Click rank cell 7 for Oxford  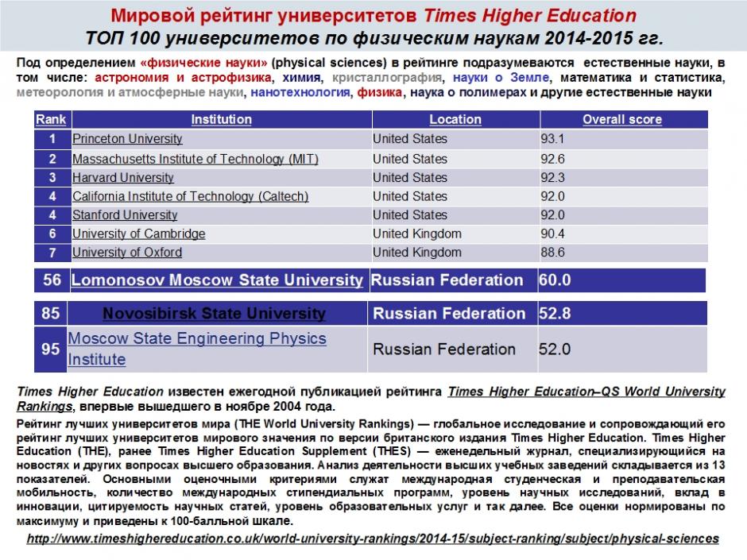click(x=52, y=253)
